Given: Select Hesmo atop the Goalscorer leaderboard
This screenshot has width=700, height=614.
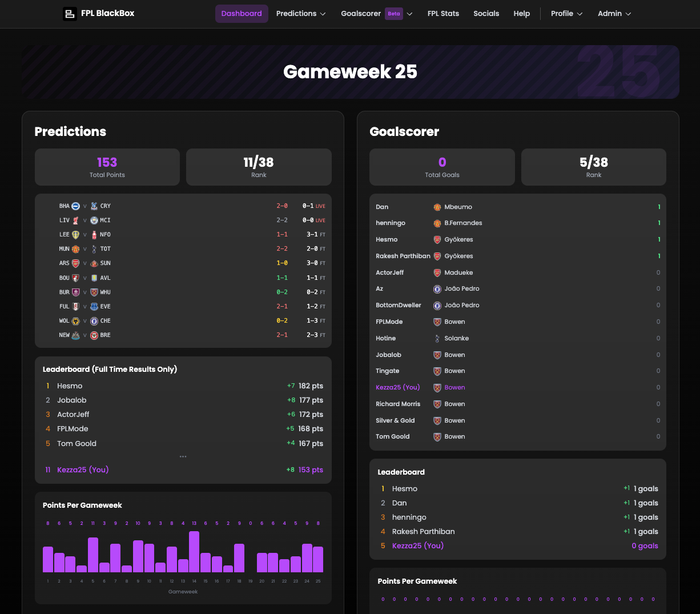Looking at the screenshot, I should tap(405, 488).
